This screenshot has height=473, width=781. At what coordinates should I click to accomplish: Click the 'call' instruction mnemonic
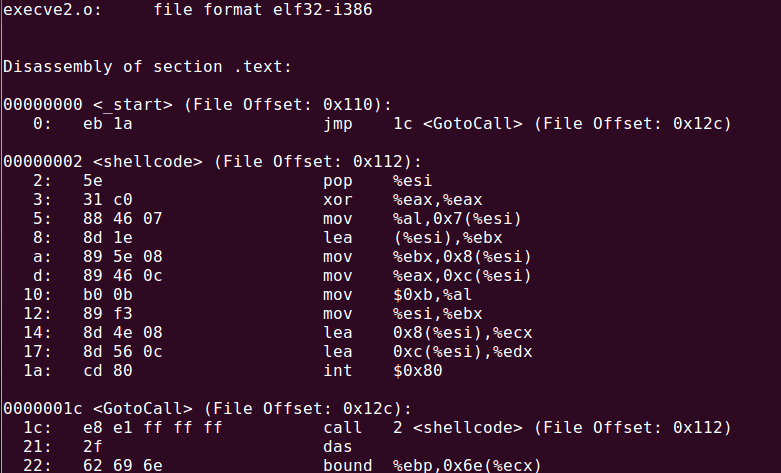(341, 427)
